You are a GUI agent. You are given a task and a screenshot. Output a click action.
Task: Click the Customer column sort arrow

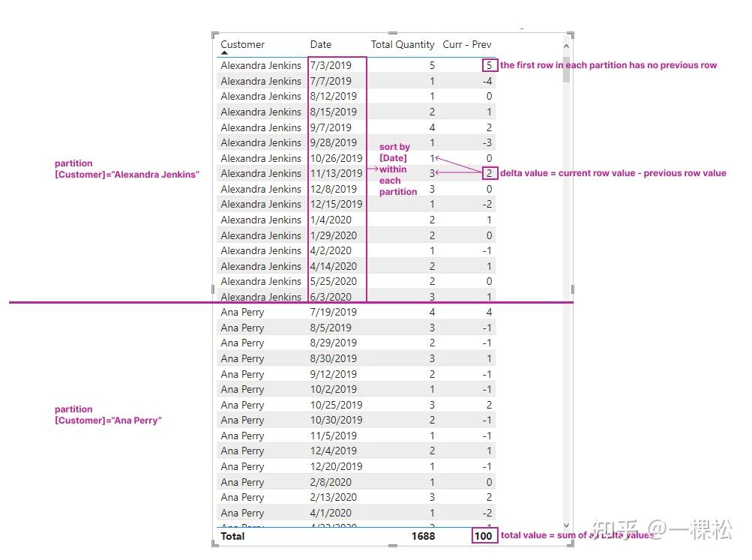[224, 52]
